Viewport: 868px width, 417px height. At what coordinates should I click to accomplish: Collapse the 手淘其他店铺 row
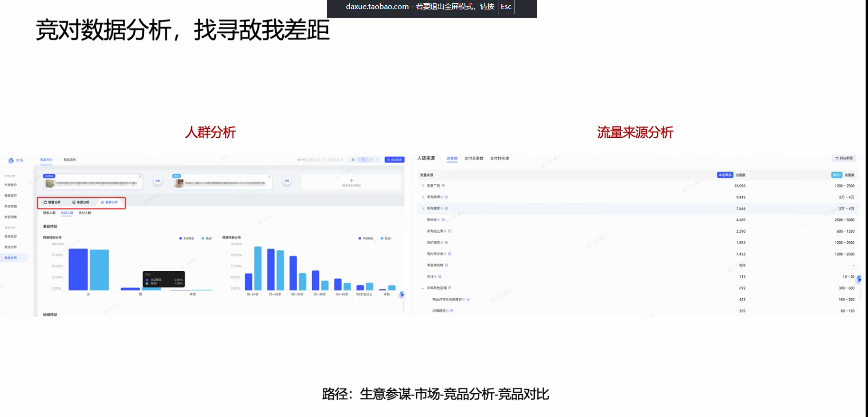pyautogui.click(x=422, y=288)
